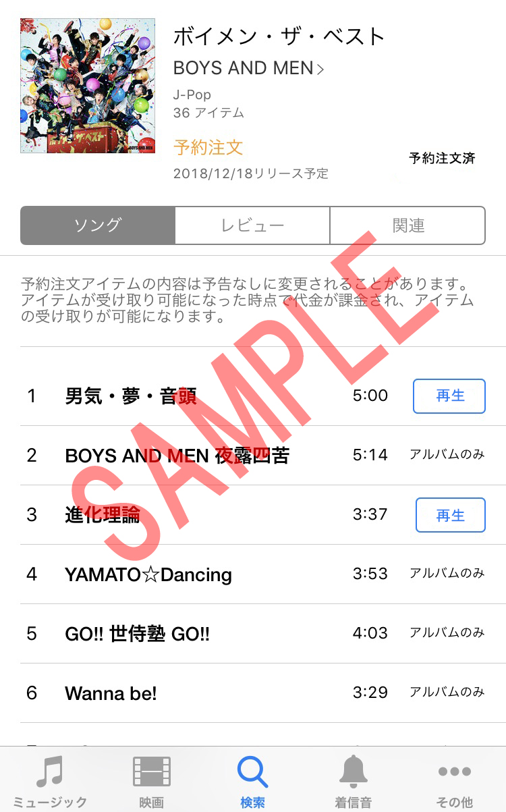Image resolution: width=506 pixels, height=812 pixels.
Task: Switch to the レビュー segment
Action: (252, 225)
